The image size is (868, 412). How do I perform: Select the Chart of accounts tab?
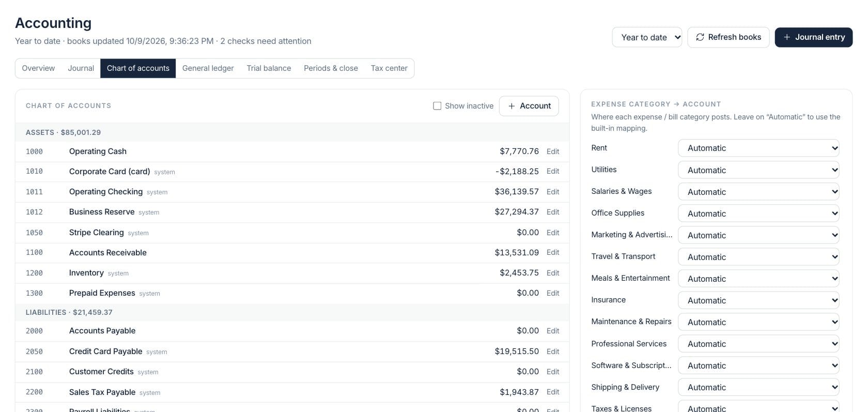pos(138,68)
